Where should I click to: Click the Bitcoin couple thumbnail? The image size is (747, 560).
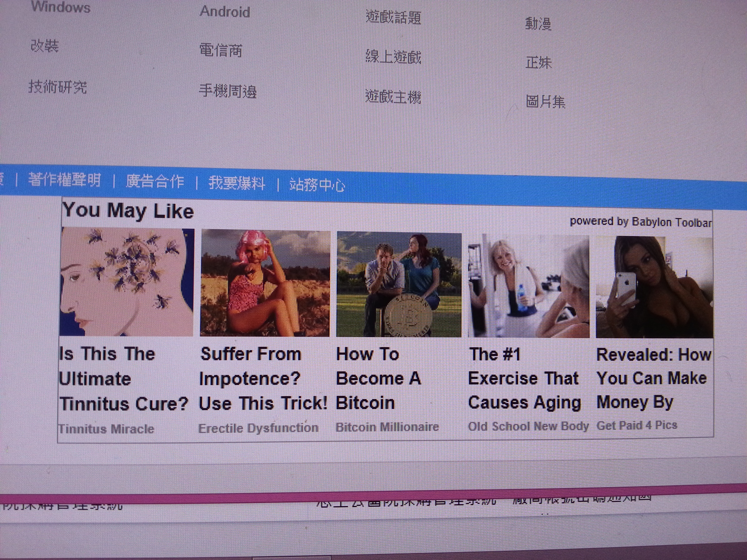[399, 284]
